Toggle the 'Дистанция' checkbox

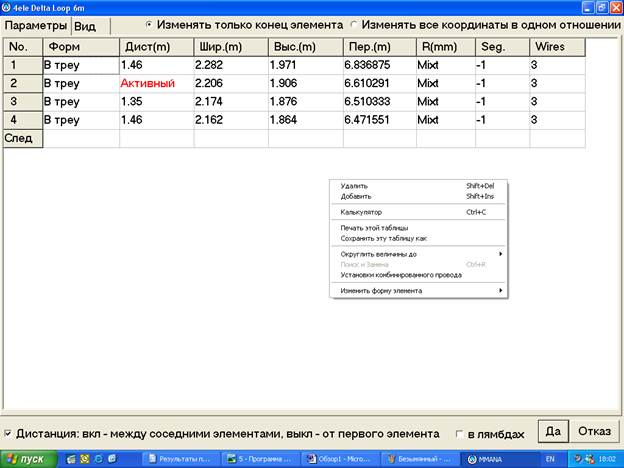8,433
